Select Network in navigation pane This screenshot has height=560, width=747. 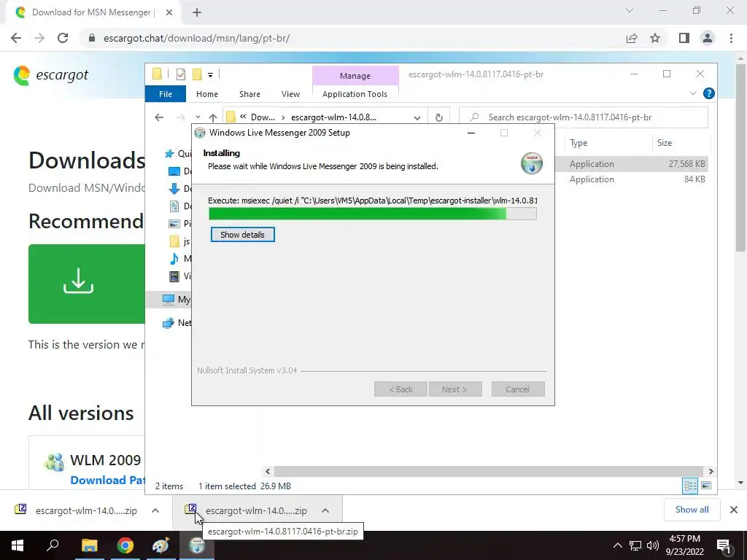(x=177, y=323)
